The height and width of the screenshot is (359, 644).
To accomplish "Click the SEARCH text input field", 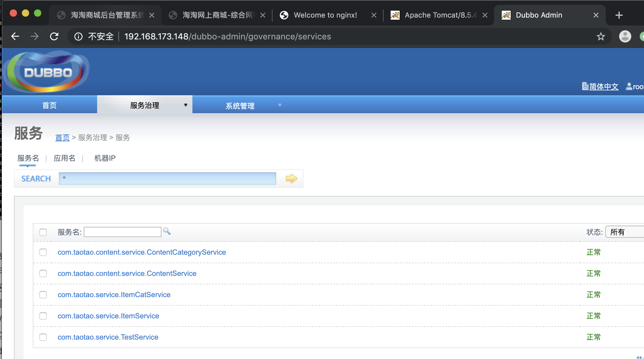I will (x=167, y=179).
